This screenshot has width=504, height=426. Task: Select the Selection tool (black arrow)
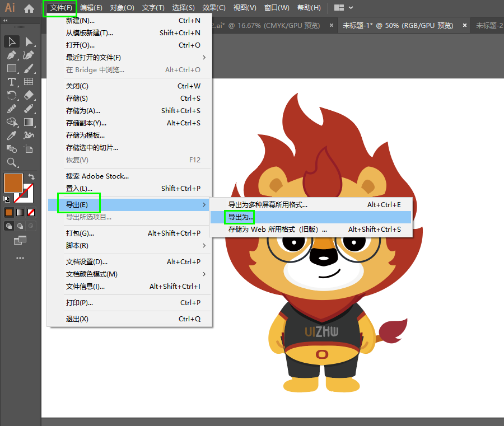(x=12, y=42)
